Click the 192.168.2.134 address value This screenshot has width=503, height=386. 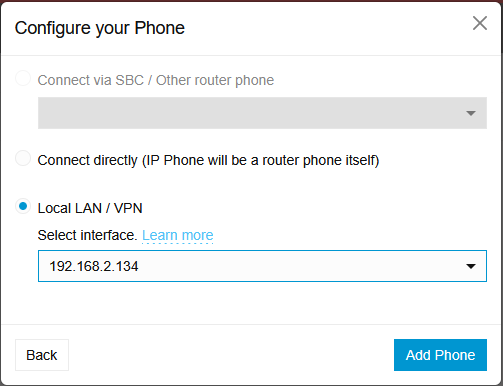tap(94, 266)
